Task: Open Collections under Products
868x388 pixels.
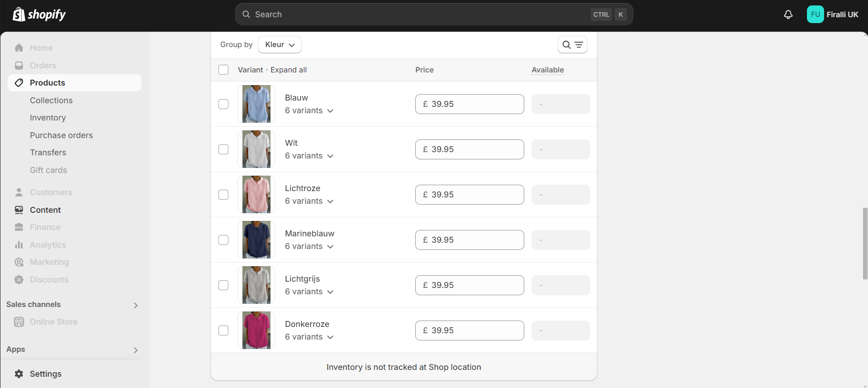Action: [x=51, y=101]
